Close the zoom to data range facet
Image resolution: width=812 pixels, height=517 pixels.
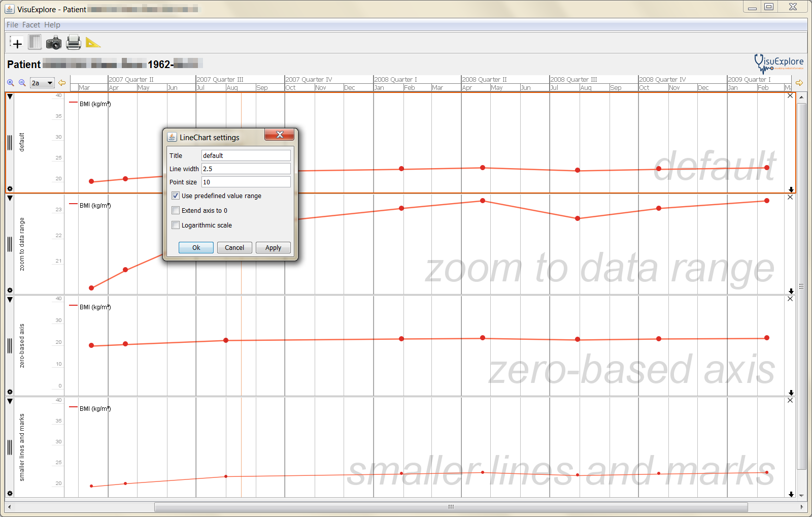coord(790,197)
